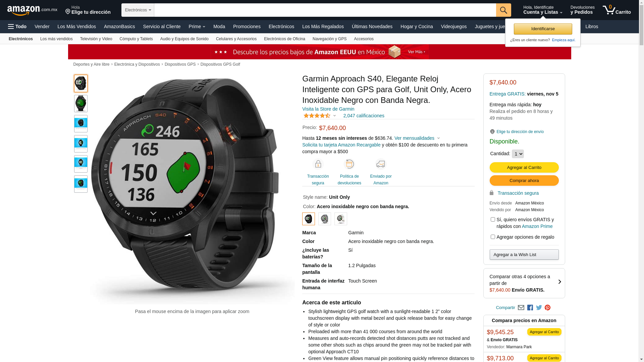Check the Amazon Prime free shipping box
644x362 pixels.
tap(493, 220)
